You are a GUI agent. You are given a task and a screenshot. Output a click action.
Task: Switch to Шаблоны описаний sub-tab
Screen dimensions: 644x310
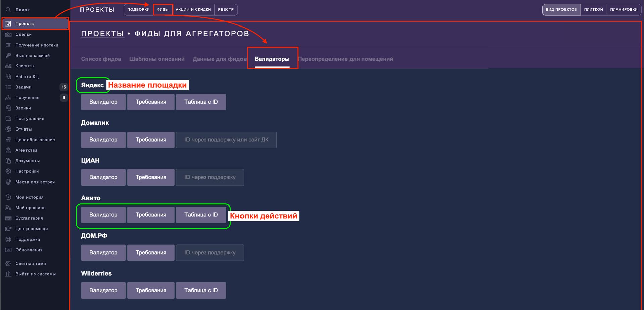[157, 59]
